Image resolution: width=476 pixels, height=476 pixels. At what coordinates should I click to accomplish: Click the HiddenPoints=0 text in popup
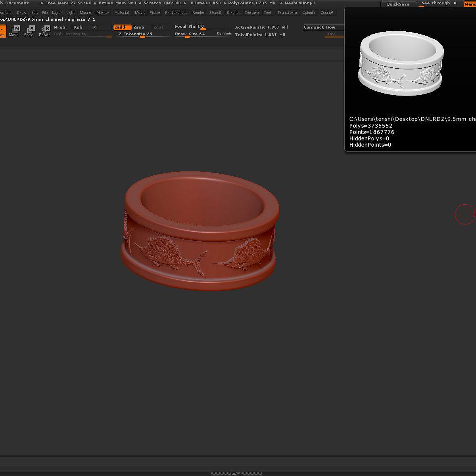(370, 145)
